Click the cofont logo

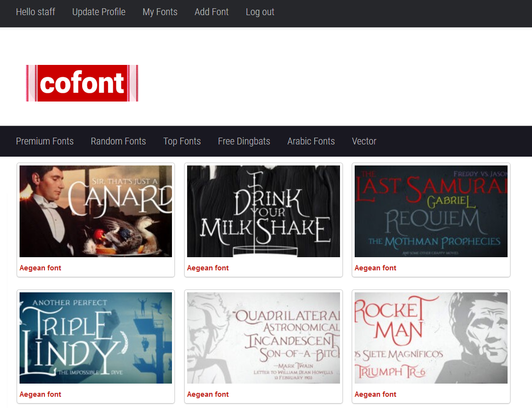(x=82, y=83)
